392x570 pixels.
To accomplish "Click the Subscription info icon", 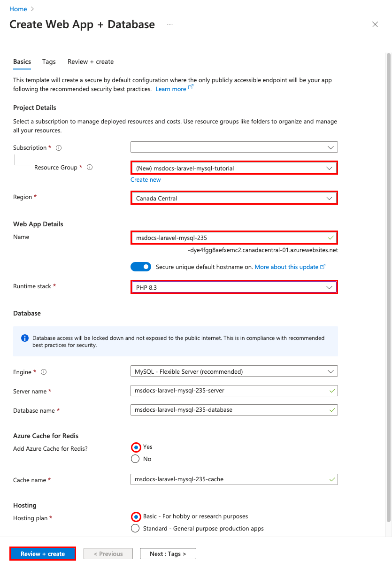I will pos(59,148).
